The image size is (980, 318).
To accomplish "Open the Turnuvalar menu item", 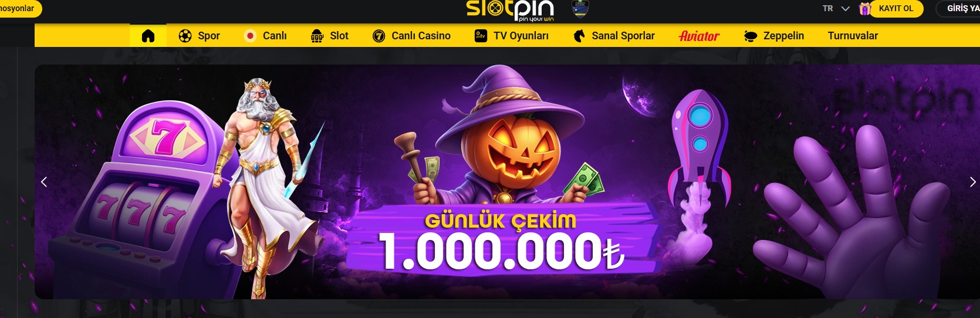I will point(853,36).
